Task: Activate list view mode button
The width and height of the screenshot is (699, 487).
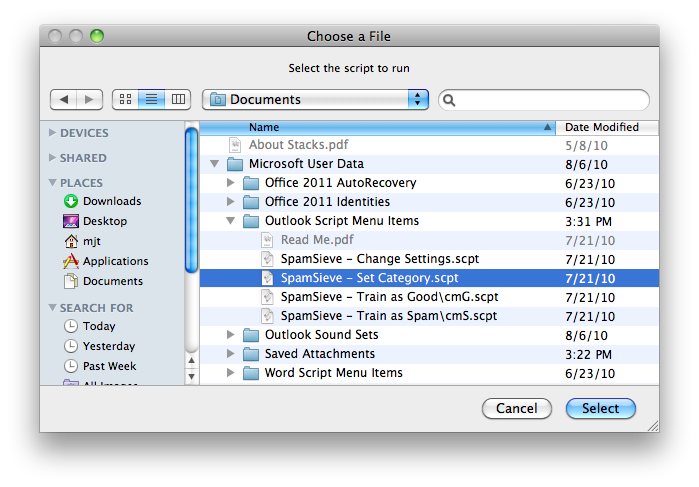Action: [152, 99]
